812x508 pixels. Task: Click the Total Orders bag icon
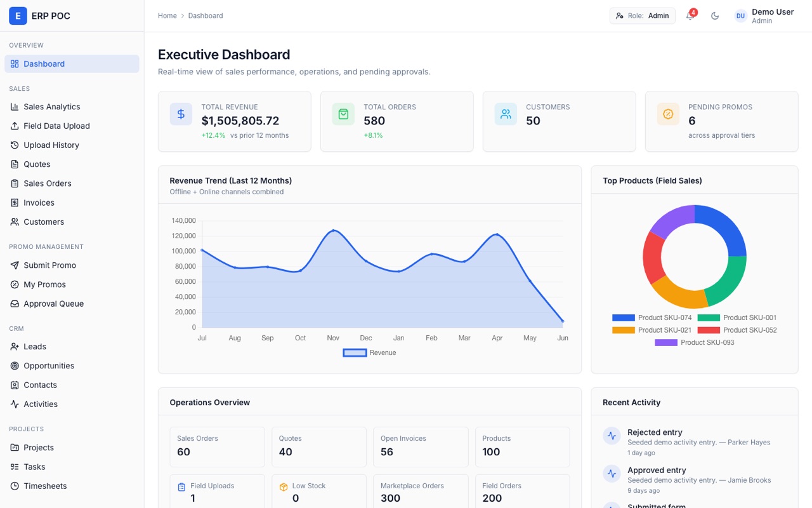(343, 114)
